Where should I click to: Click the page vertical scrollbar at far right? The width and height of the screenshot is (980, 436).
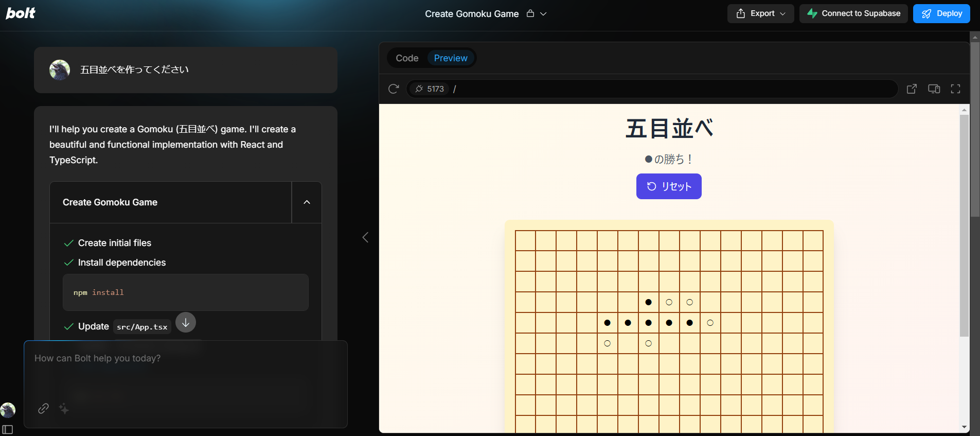(975, 129)
